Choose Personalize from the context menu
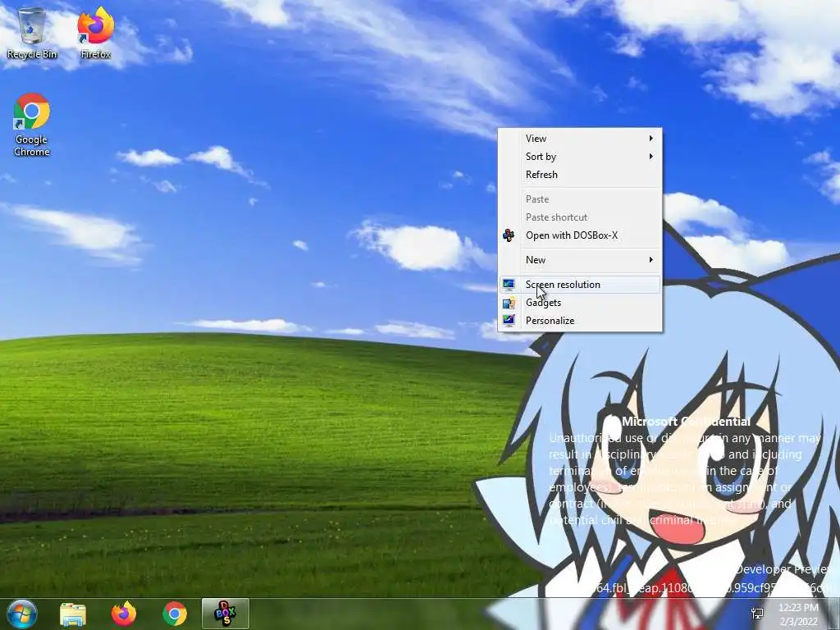 (x=580, y=321)
